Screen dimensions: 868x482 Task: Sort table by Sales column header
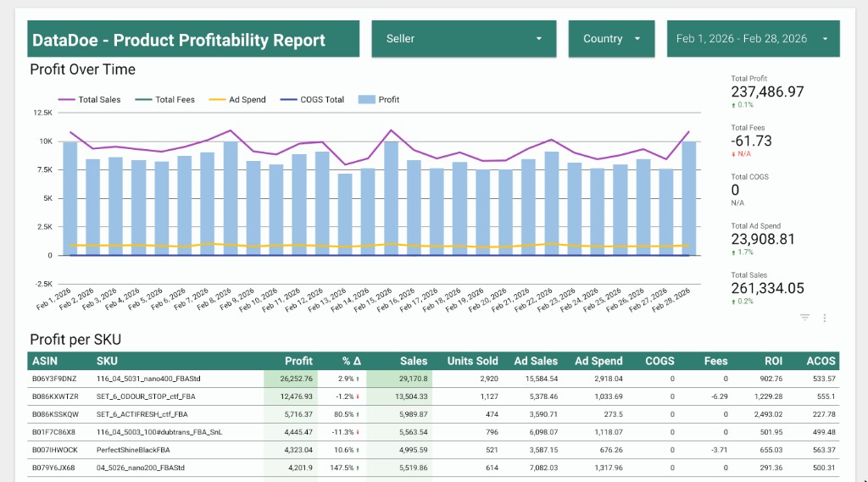pos(414,361)
